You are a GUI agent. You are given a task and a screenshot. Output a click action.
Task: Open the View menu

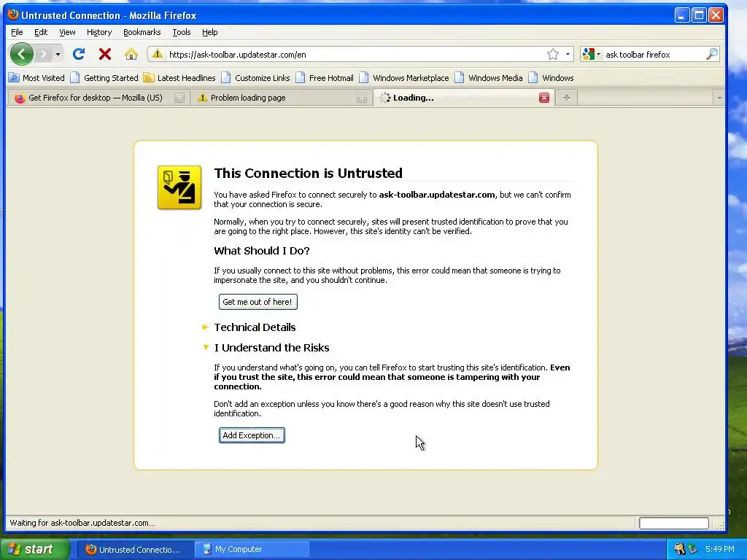[67, 32]
